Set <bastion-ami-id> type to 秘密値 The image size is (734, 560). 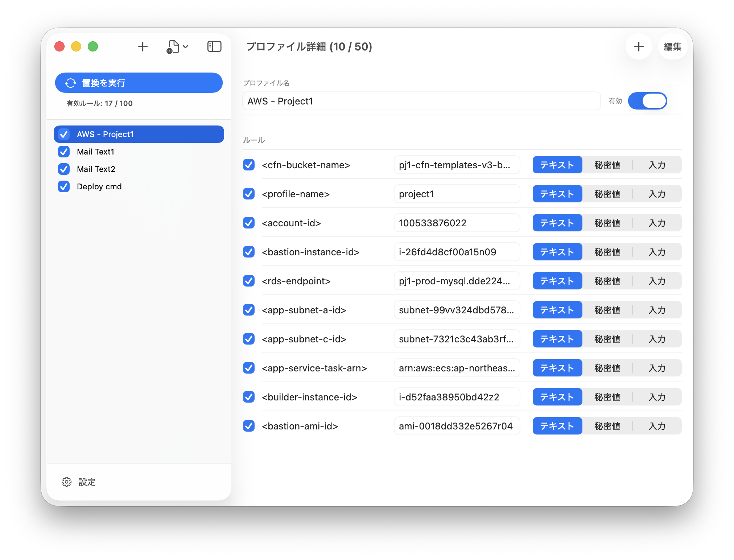pyautogui.click(x=607, y=426)
